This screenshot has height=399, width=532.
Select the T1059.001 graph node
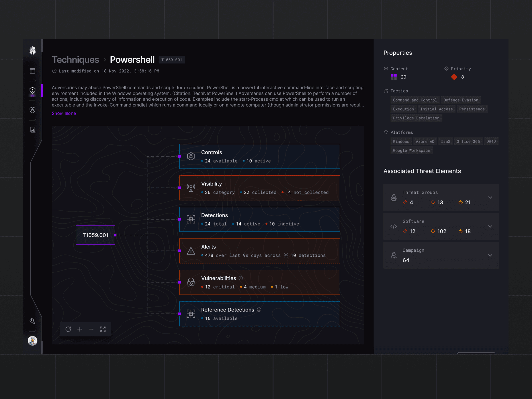96,235
